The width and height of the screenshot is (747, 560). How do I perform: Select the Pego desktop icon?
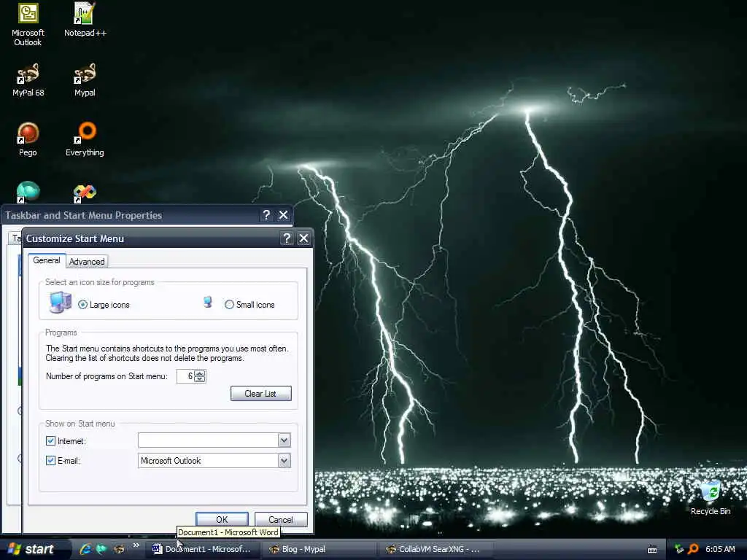[x=28, y=139]
